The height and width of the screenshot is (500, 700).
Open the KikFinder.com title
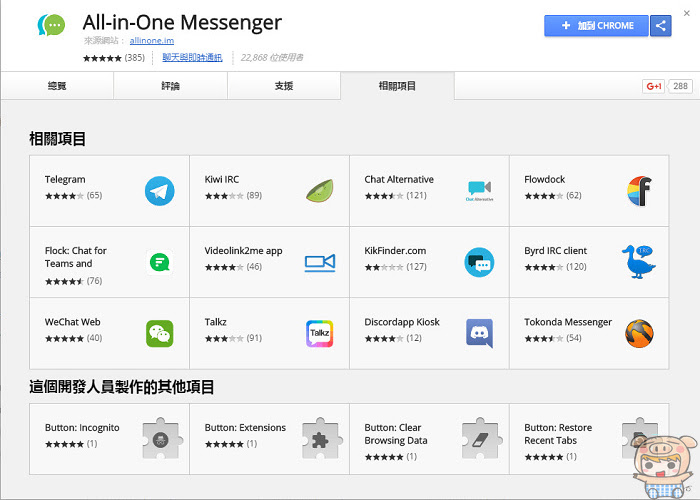(395, 251)
